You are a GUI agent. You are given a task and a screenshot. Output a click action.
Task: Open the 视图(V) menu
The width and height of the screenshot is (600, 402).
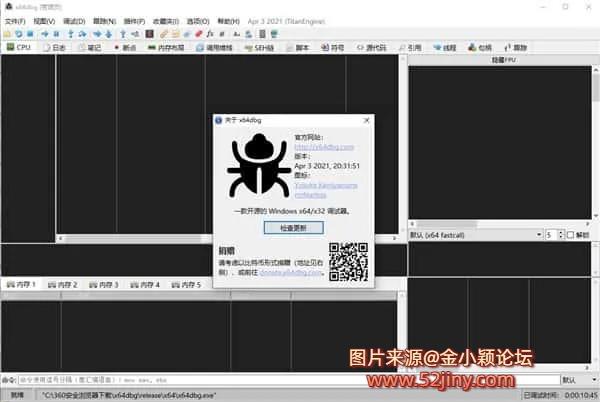click(x=44, y=21)
